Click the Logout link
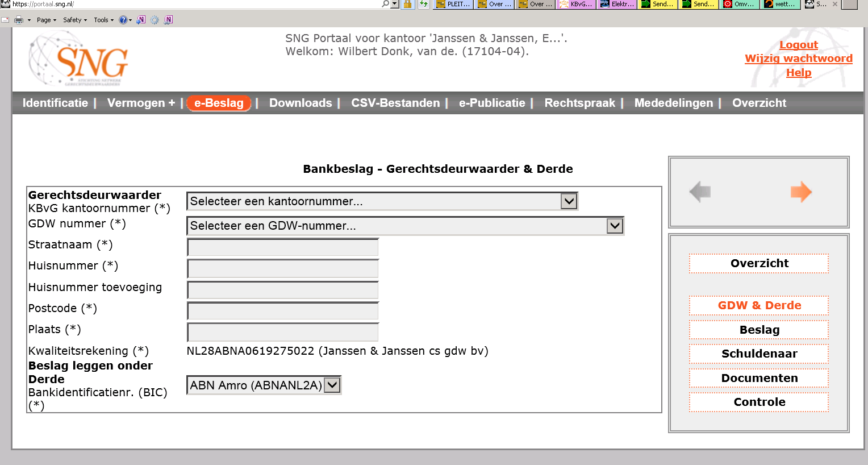 pyautogui.click(x=798, y=45)
